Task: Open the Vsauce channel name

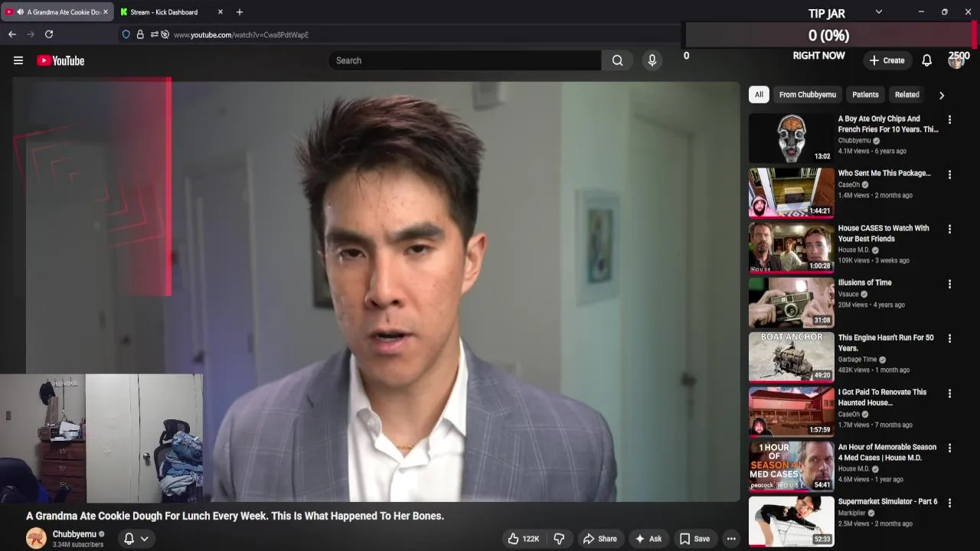Action: point(848,294)
